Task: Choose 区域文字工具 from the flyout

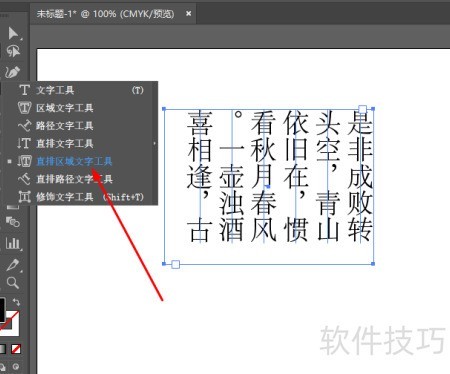Action: 80,108
